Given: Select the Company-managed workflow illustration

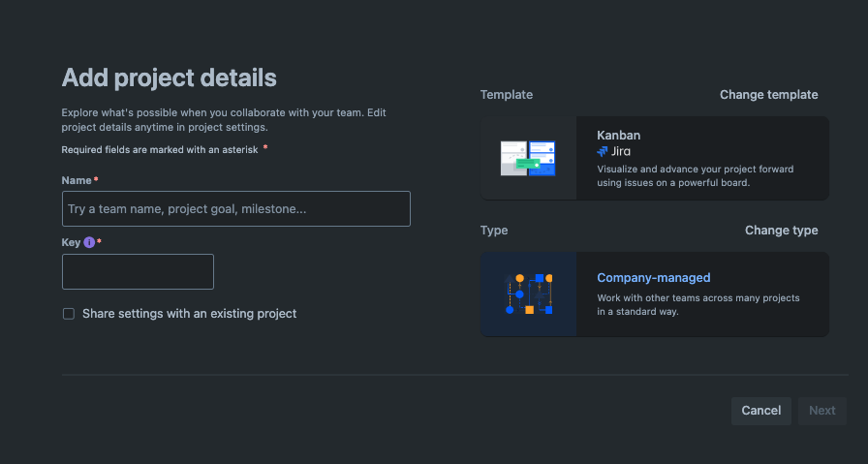Looking at the screenshot, I should [529, 294].
